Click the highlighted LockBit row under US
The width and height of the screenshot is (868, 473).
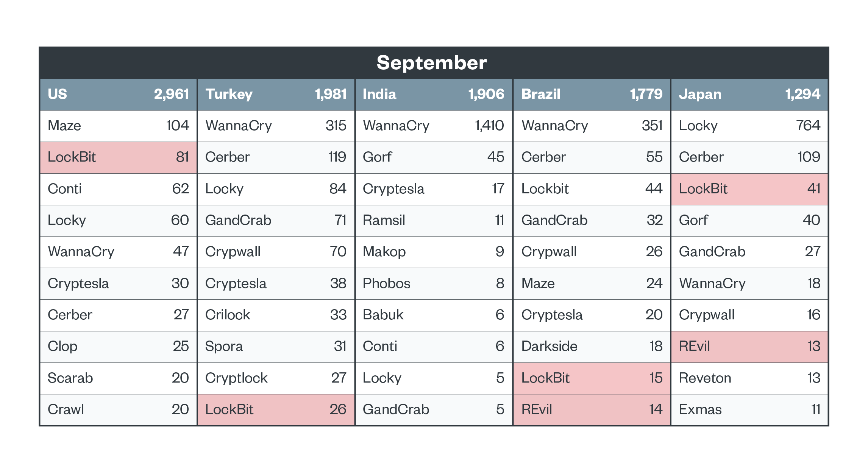[118, 157]
